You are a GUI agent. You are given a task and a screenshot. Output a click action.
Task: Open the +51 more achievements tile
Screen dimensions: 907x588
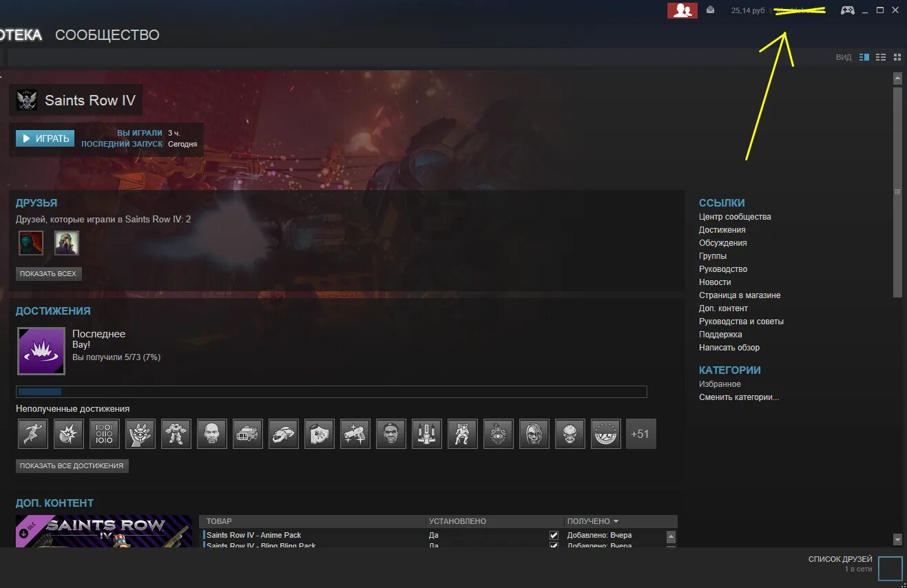pos(641,434)
